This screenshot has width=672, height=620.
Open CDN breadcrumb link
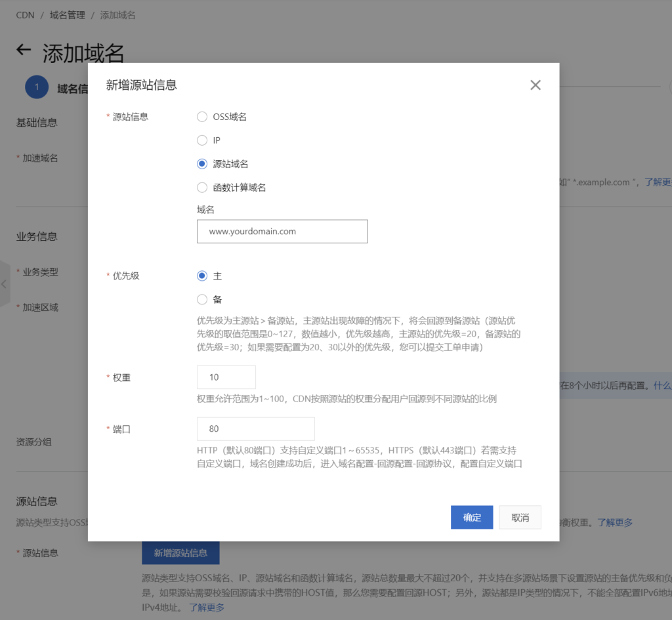point(26,14)
